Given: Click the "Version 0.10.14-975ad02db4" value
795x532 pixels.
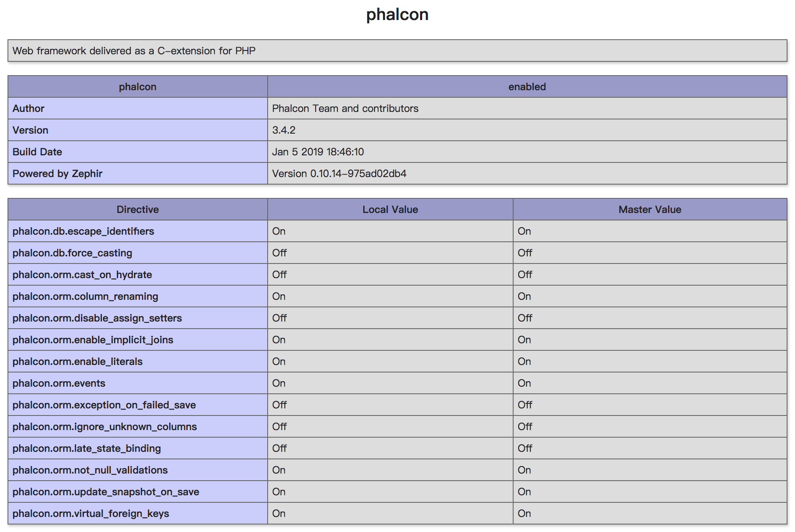Looking at the screenshot, I should click(339, 174).
